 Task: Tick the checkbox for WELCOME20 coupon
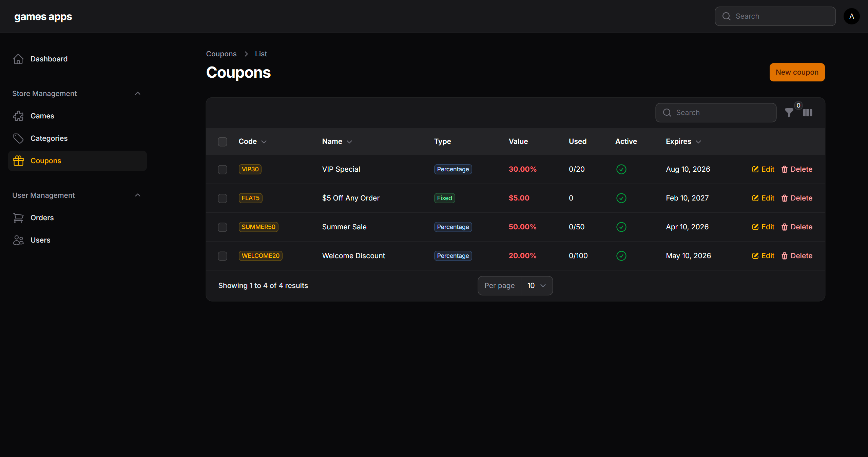pos(223,256)
